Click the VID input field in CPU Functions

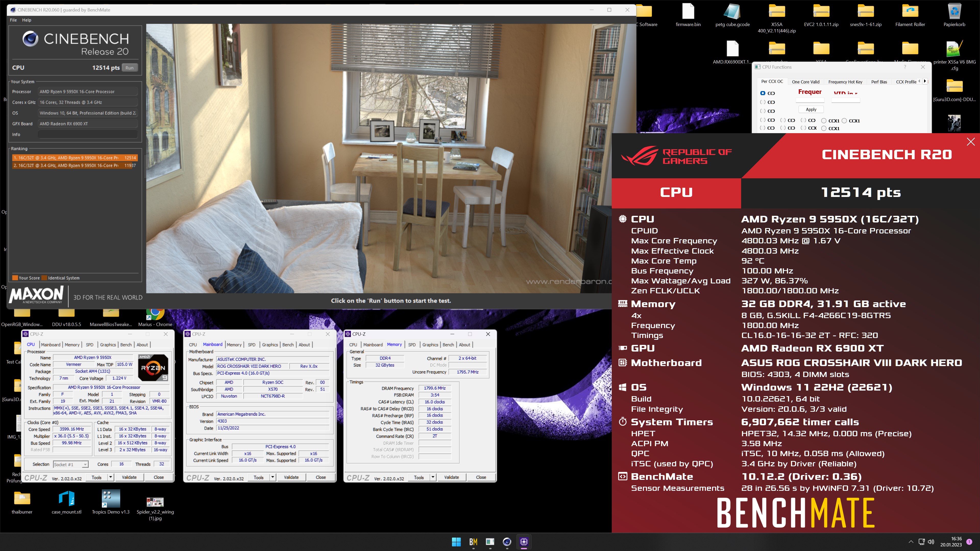coord(845,101)
